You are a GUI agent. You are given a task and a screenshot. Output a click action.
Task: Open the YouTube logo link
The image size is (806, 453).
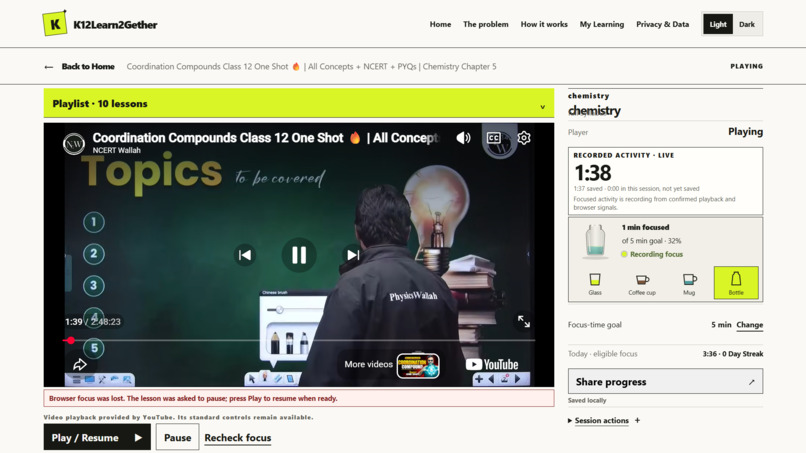point(492,365)
